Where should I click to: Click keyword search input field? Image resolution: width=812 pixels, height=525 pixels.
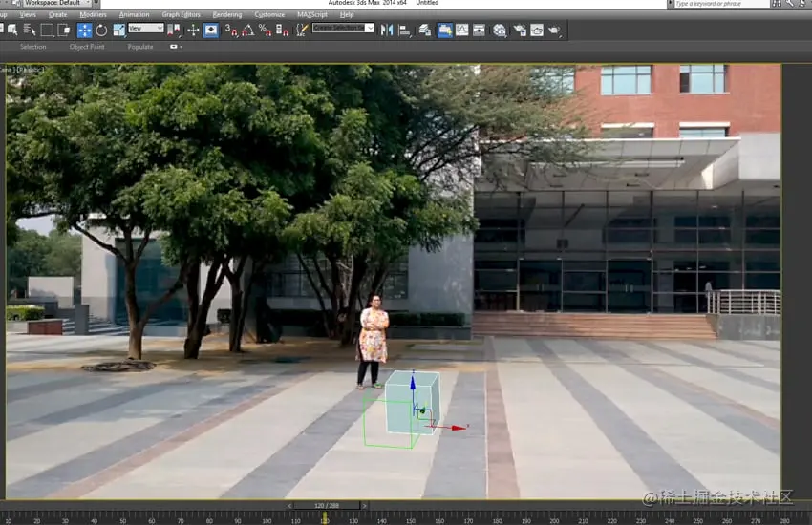click(x=721, y=4)
